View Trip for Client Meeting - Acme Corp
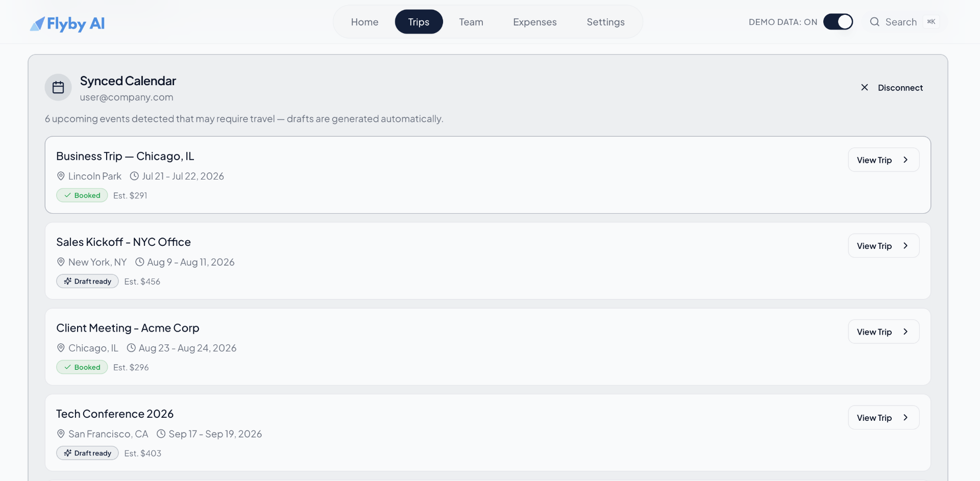The height and width of the screenshot is (481, 980). (x=884, y=332)
